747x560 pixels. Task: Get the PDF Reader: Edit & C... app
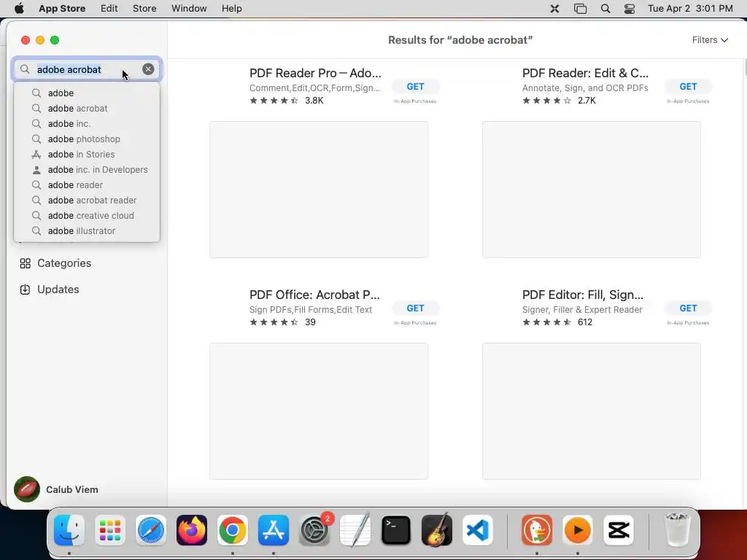pos(688,87)
